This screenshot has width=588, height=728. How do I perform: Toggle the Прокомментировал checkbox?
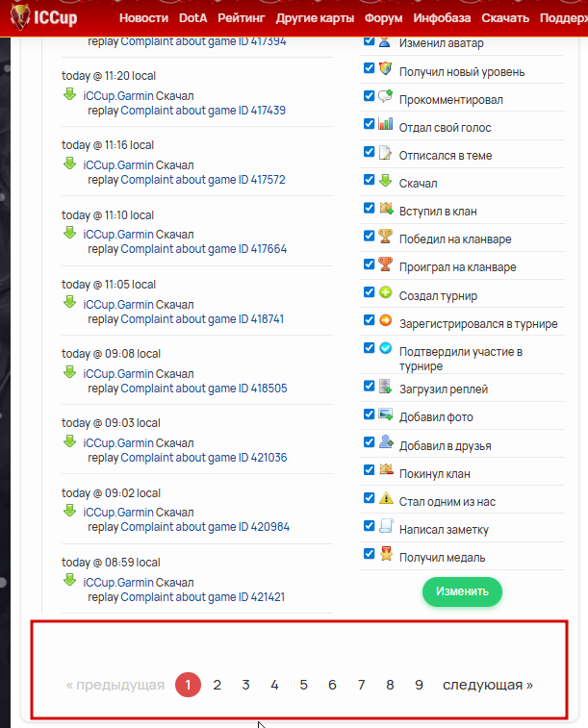pos(370,96)
